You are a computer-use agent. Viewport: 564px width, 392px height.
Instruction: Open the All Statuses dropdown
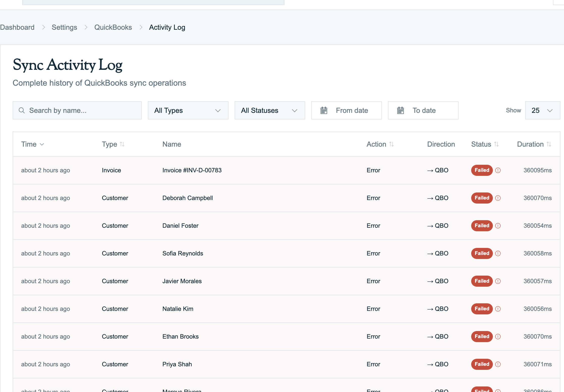tap(270, 110)
